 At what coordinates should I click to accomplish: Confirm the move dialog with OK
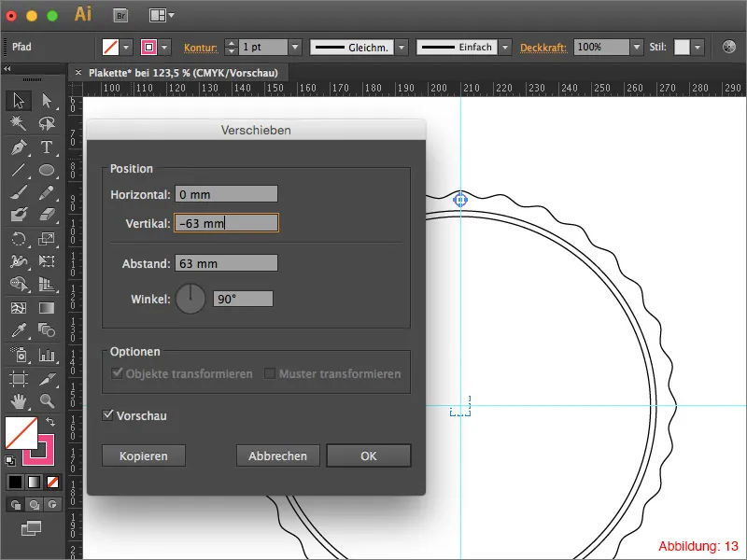369,455
